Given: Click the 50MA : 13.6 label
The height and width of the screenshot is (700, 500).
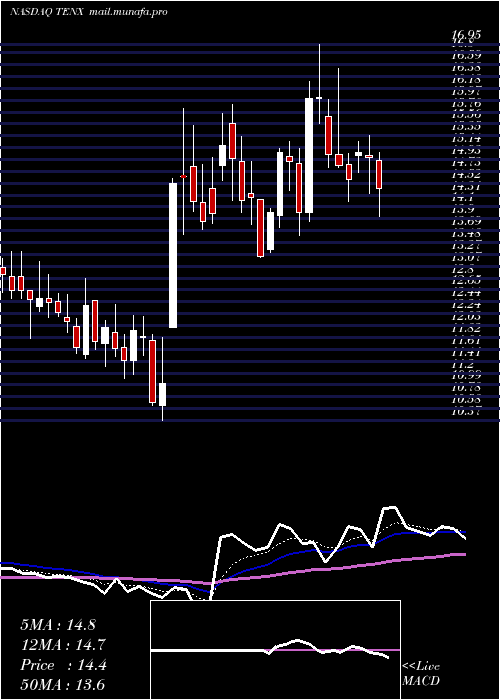Looking at the screenshot, I should tap(63, 685).
